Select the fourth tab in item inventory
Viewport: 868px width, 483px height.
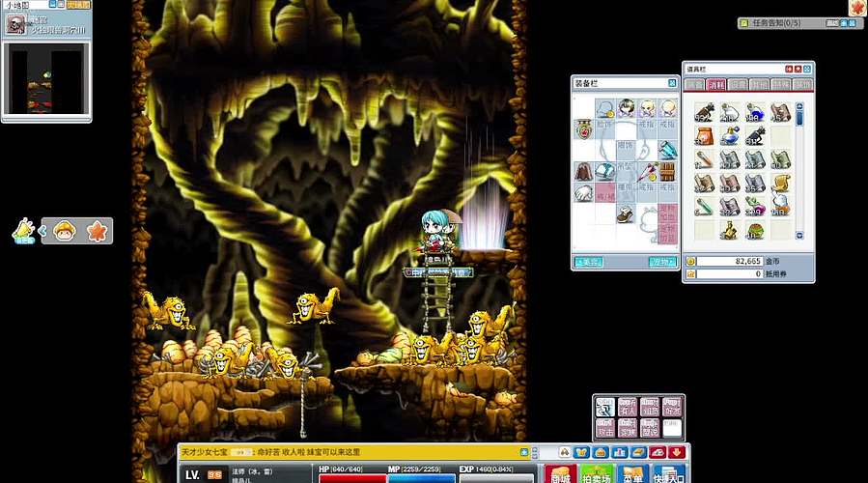759,85
